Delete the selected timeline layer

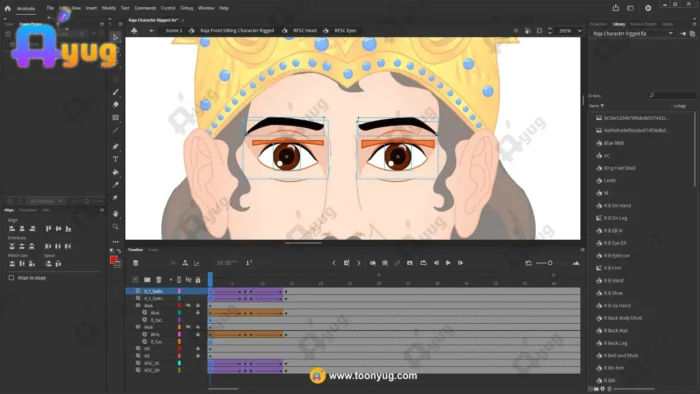pyautogui.click(x=158, y=280)
